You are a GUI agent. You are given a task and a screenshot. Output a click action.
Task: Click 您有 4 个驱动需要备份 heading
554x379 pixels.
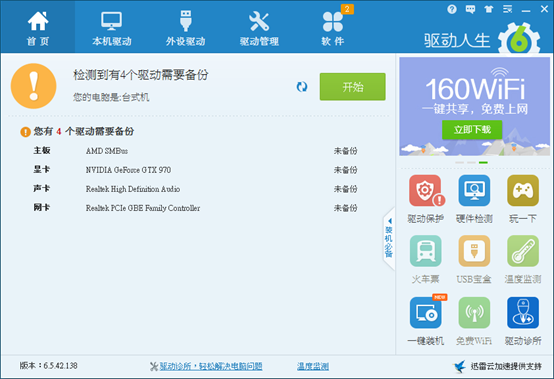tap(84, 131)
